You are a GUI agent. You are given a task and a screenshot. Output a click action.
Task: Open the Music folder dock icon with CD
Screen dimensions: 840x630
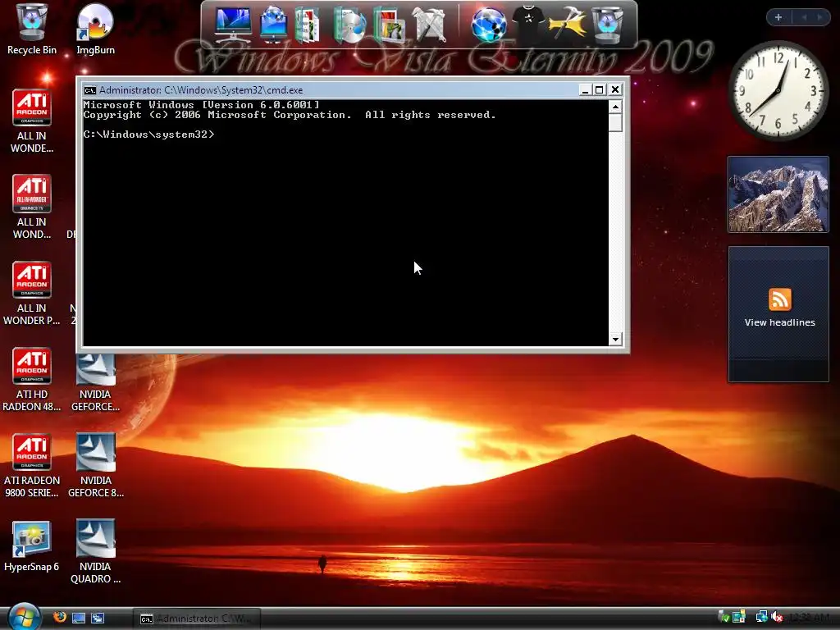[349, 24]
